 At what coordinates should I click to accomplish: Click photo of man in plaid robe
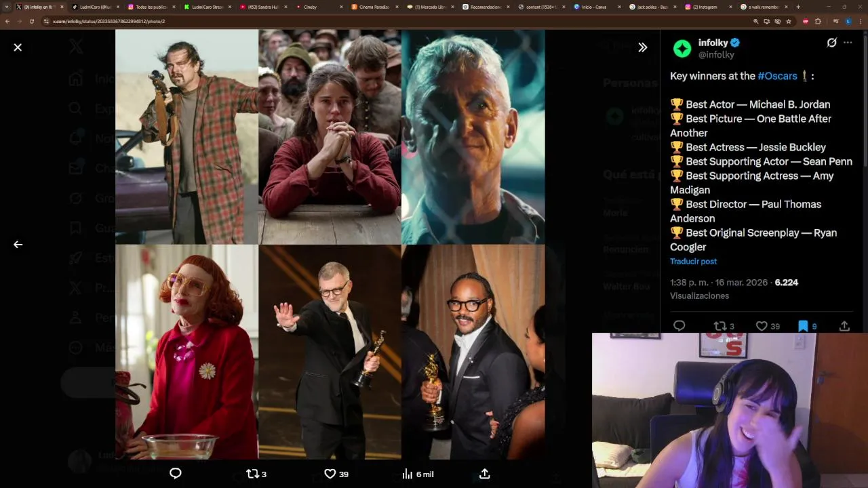coord(186,136)
